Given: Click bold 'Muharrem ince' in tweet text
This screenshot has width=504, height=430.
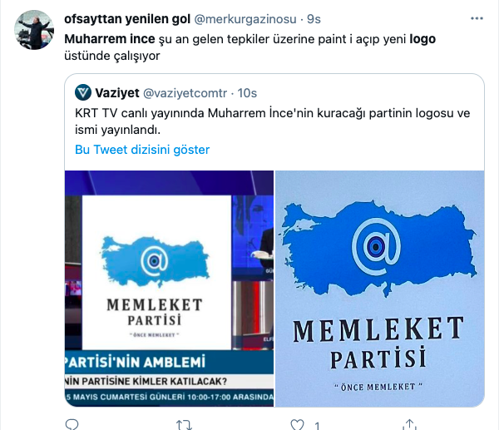Looking at the screenshot, I should 110,39.
